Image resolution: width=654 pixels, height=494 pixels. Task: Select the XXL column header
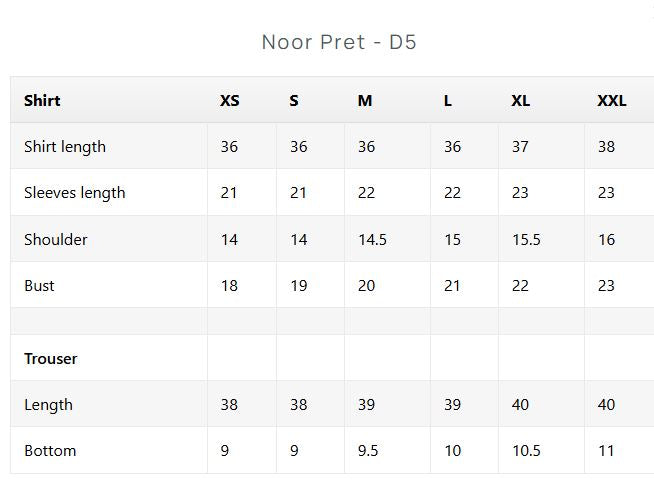[x=612, y=101]
